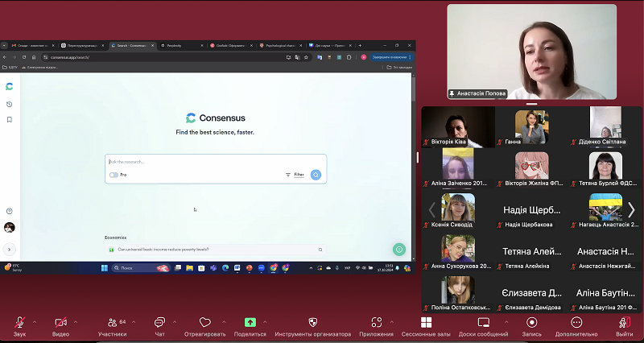Image resolution: width=644 pixels, height=343 pixels.
Task: Open Сессионные залы breakout rooms
Action: pos(426,327)
